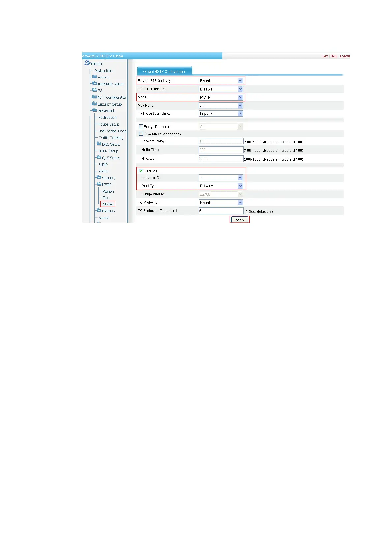Click the Security folder icon under Advanced

pyautogui.click(x=99, y=178)
